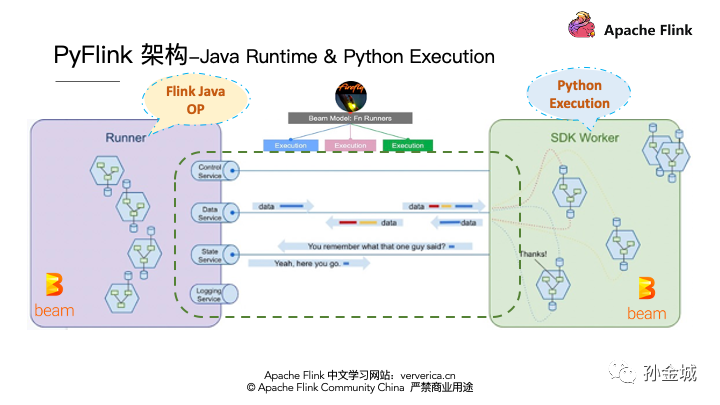The height and width of the screenshot is (405, 720).
Task: Click the 'You remember what that one guy said?' arrow
Action: pyautogui.click(x=375, y=247)
